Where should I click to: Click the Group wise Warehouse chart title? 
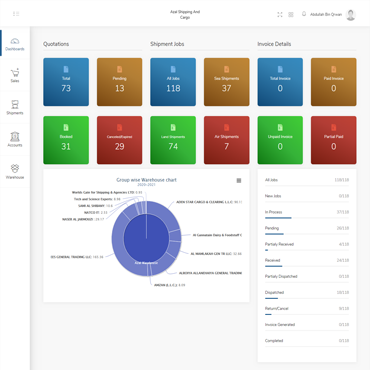point(146,180)
